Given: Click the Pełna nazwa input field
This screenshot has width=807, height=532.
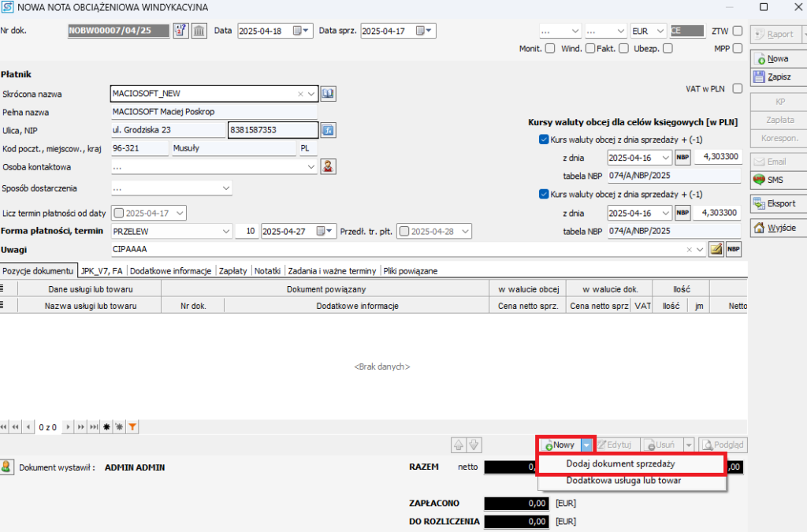Looking at the screenshot, I should [x=214, y=112].
